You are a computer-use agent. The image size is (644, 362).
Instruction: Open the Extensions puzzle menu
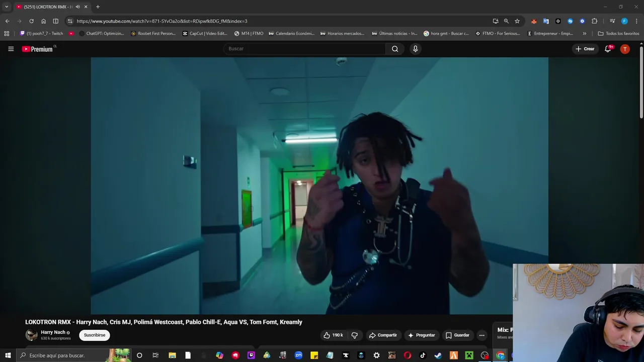594,21
